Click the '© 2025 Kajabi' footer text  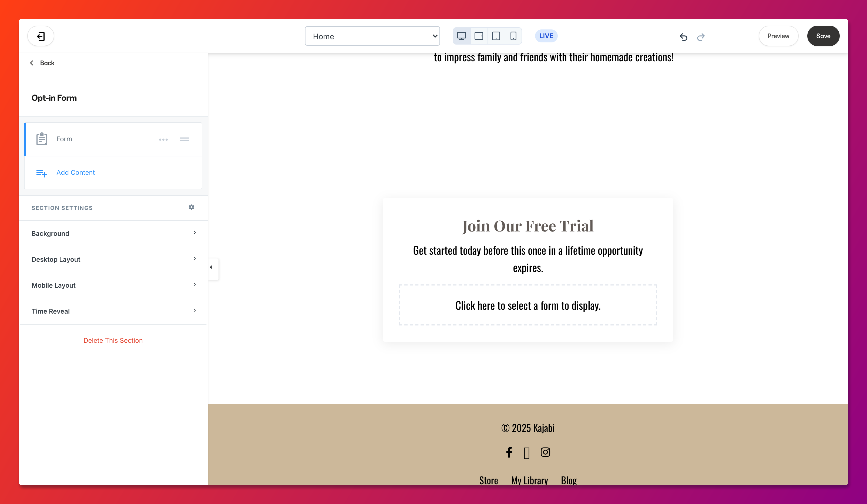[528, 428]
